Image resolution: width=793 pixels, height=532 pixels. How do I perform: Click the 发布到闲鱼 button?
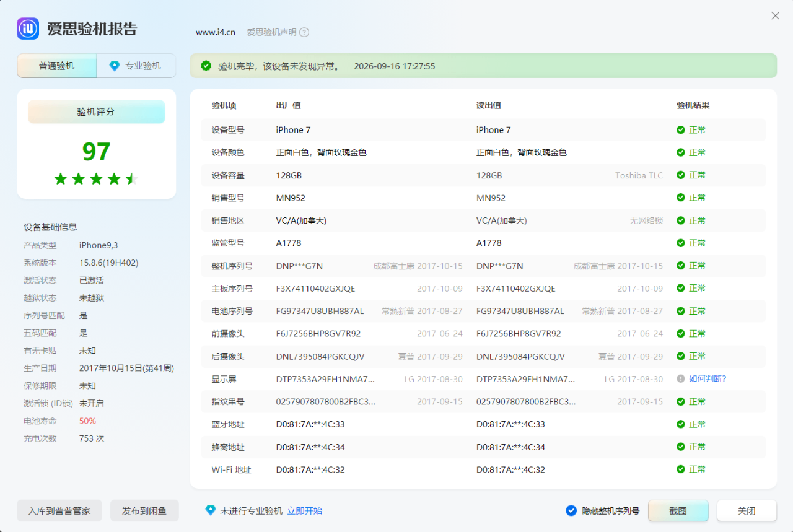[x=144, y=511]
